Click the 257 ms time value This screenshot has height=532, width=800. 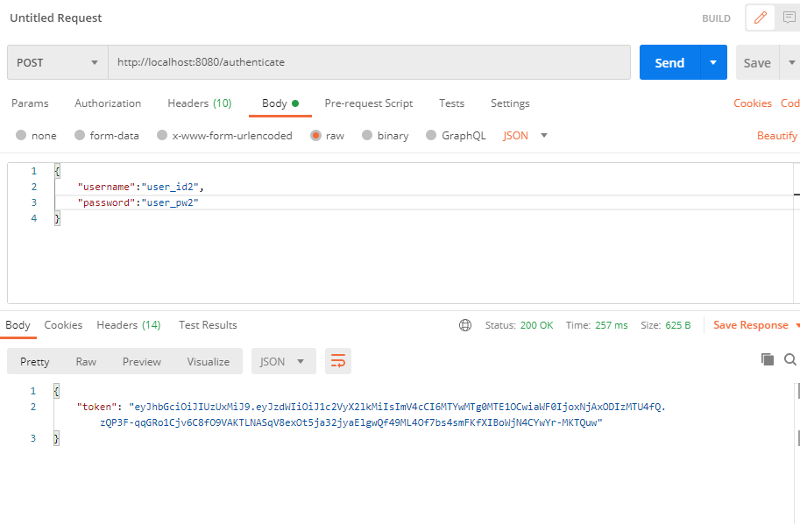[612, 325]
